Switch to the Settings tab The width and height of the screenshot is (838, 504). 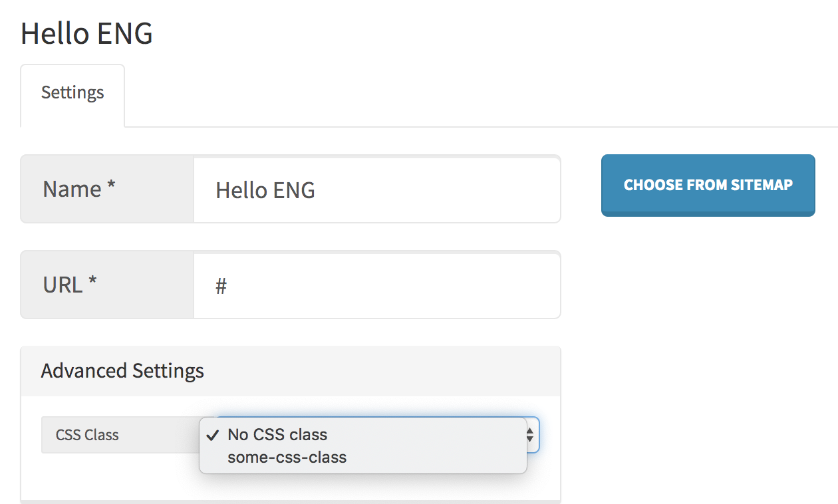[x=72, y=93]
